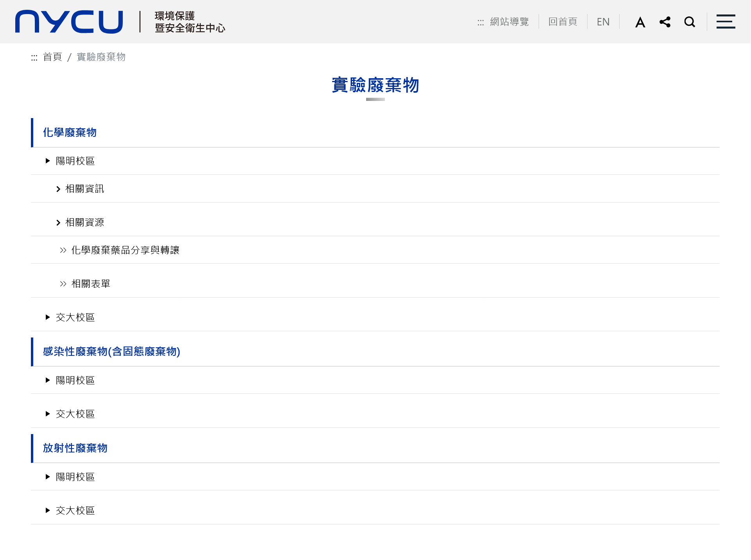Click the accesskey dots before 網站導覽
Image resolution: width=751 pixels, height=560 pixels.
click(481, 23)
